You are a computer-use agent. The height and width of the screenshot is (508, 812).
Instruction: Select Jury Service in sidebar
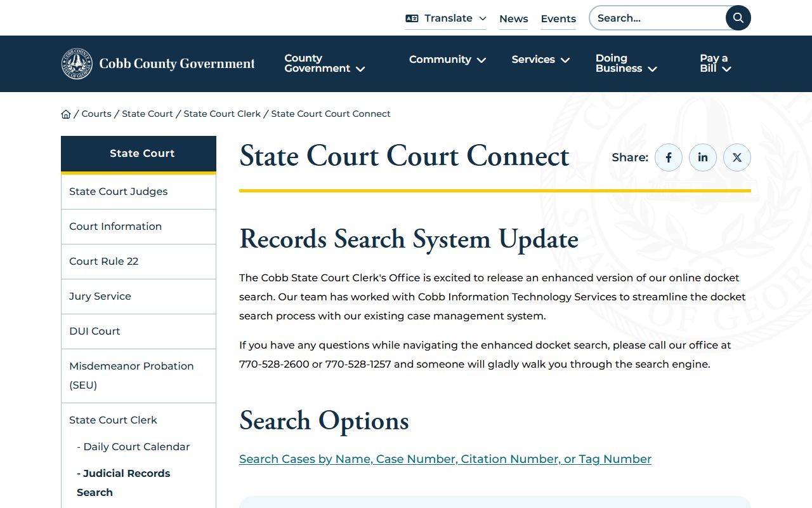[x=138, y=297]
